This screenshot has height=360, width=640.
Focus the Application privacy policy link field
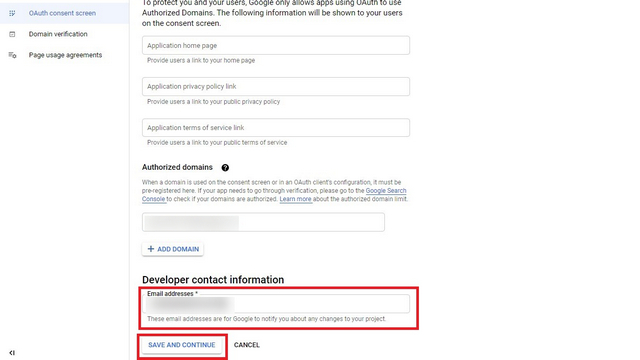pos(276,87)
